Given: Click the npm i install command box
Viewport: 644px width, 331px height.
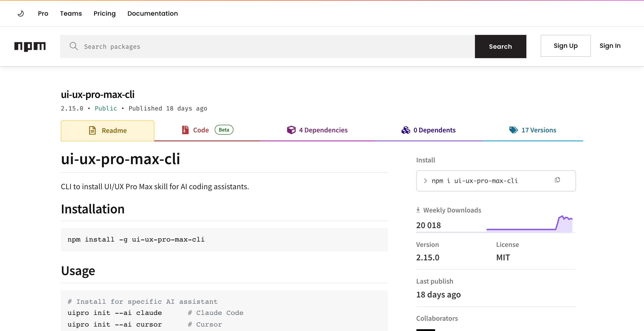Looking at the screenshot, I should tap(496, 181).
